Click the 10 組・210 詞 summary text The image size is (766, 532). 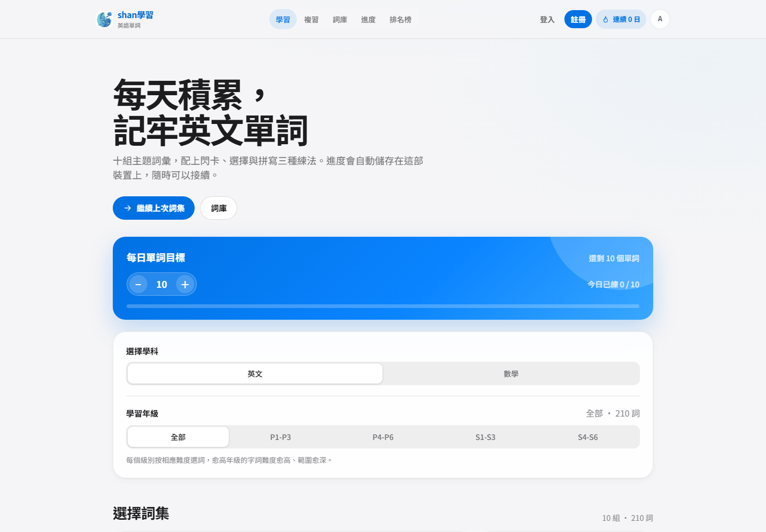tap(628, 518)
